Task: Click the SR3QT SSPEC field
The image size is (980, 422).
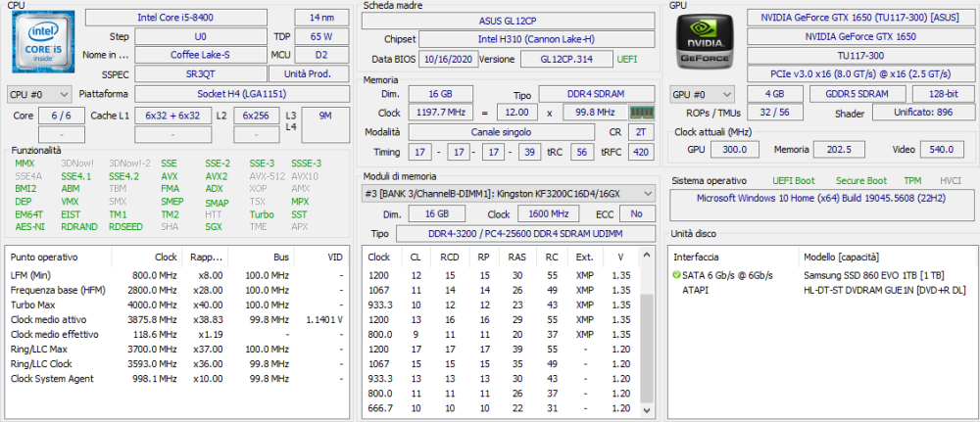Action: click(x=201, y=74)
